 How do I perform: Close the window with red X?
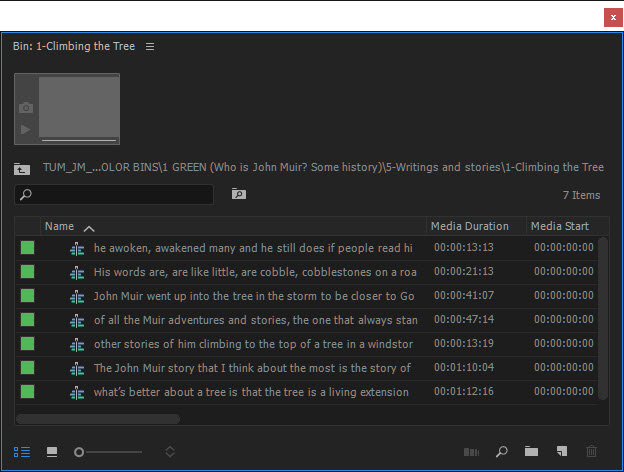tap(613, 18)
